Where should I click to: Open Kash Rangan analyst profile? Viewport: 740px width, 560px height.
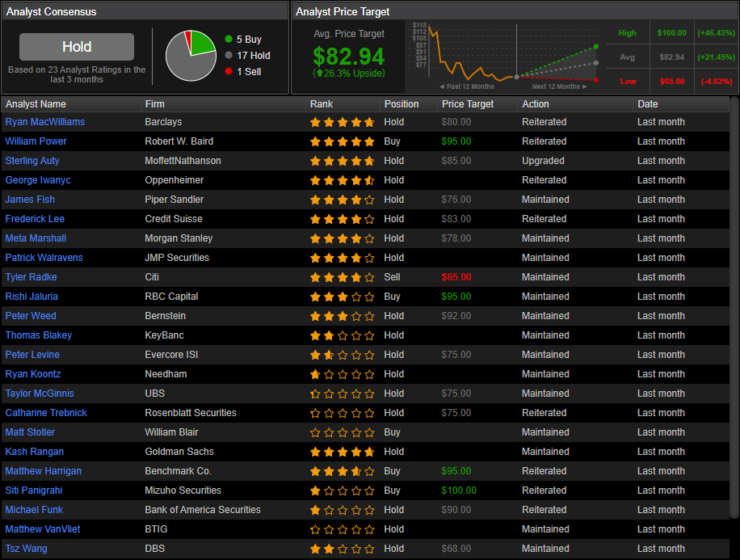[35, 451]
